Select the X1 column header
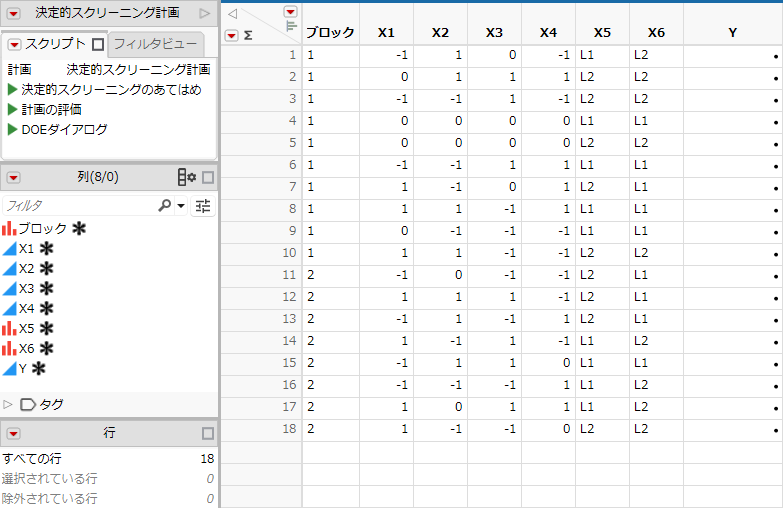The height and width of the screenshot is (508, 783). tap(386, 32)
